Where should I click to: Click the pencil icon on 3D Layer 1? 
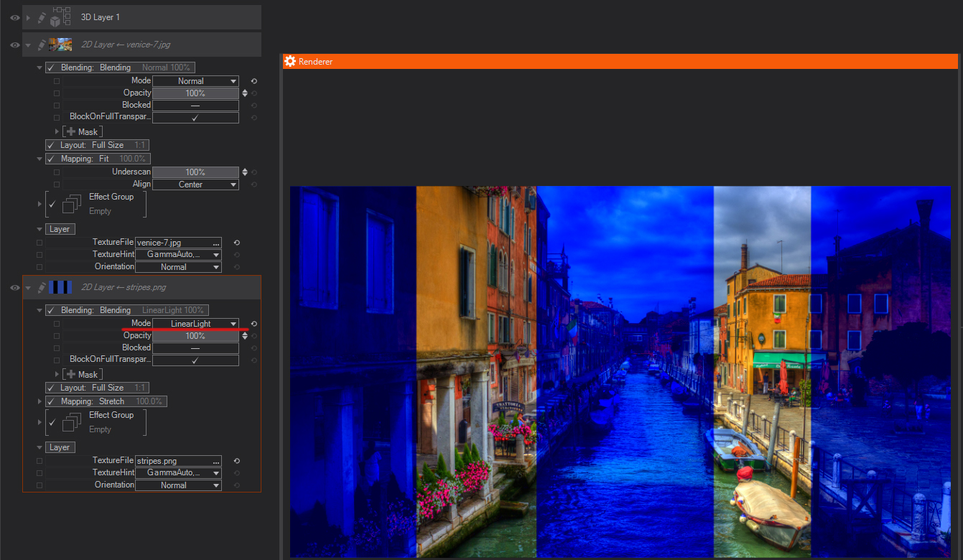tap(42, 17)
